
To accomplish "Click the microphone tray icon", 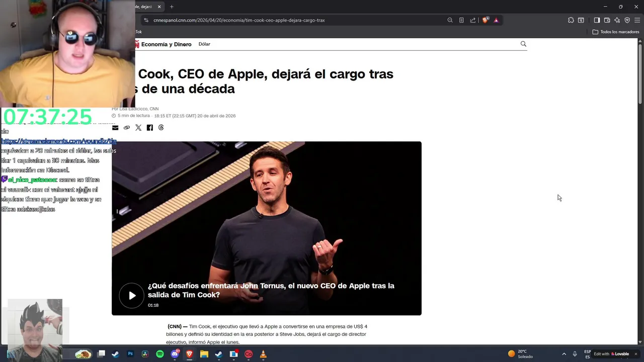I will (x=575, y=354).
